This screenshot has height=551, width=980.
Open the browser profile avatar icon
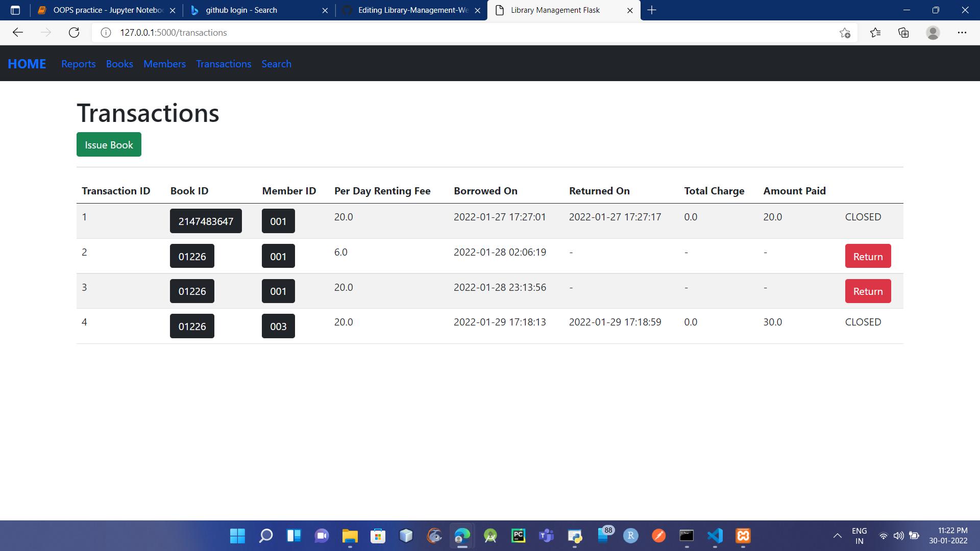click(933, 32)
